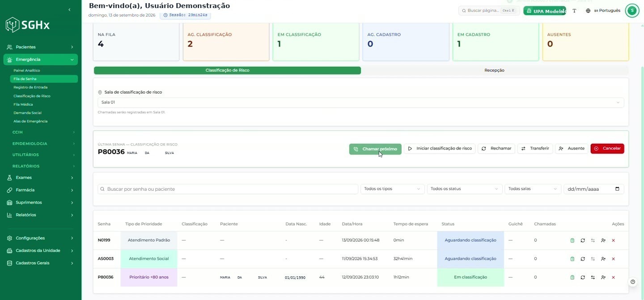Click the clipboard classification icon for N0199
The image size is (644, 300).
pyautogui.click(x=572, y=240)
